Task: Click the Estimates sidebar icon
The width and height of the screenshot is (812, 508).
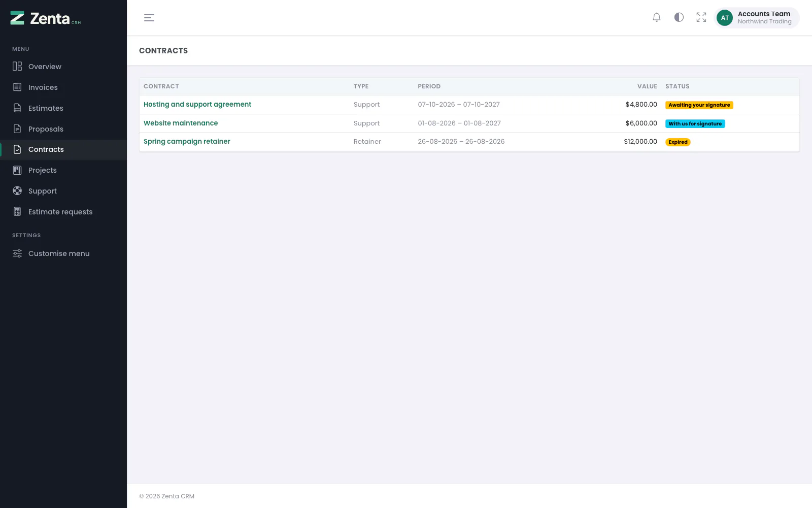Action: 17,108
